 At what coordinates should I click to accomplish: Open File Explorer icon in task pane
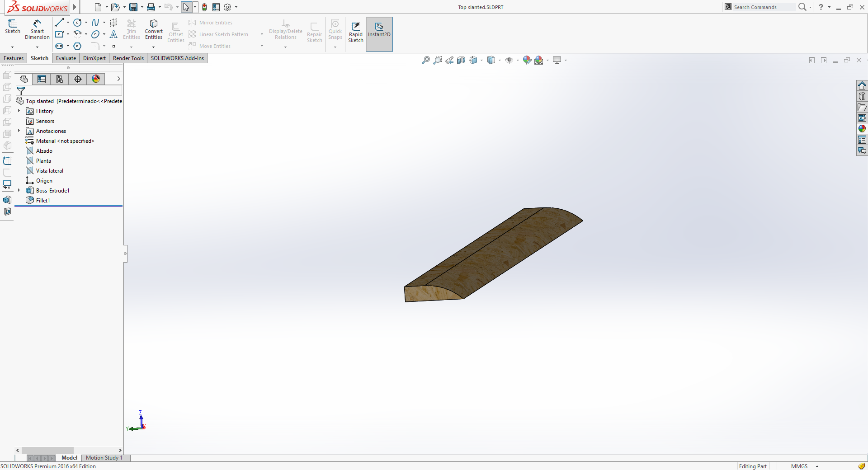(862, 107)
